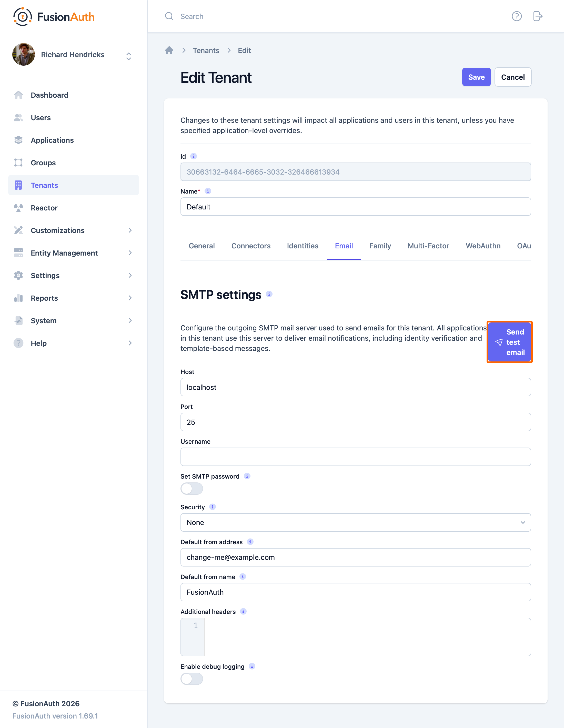Expand the Settings submenu
The width and height of the screenshot is (564, 728).
(73, 275)
